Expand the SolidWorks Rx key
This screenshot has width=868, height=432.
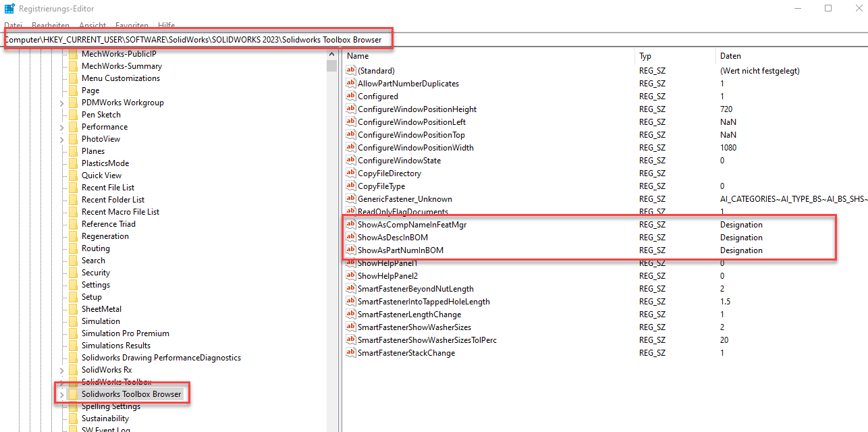point(62,370)
